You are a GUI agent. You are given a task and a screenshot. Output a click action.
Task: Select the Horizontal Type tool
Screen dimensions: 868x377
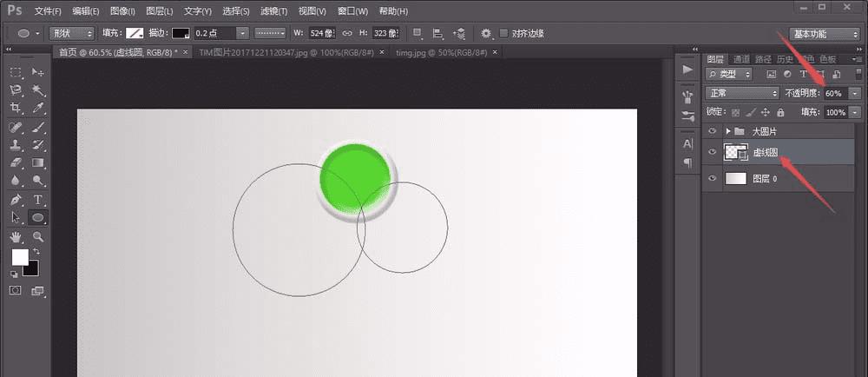coord(37,199)
